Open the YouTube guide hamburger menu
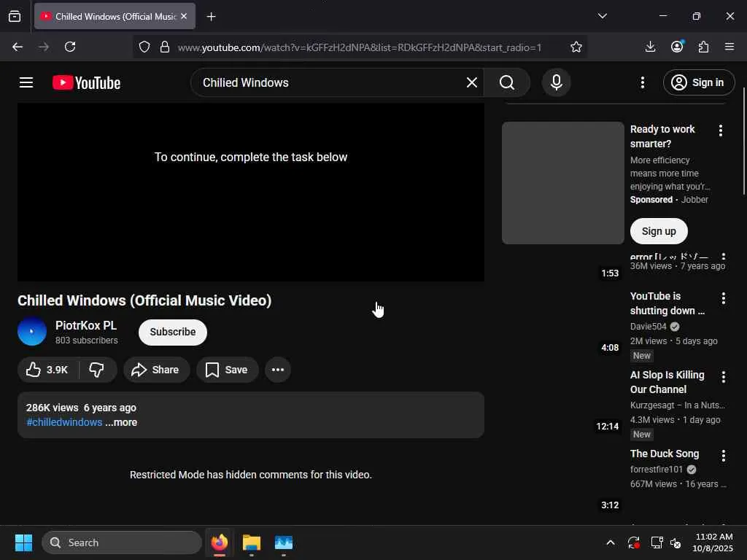 point(26,82)
